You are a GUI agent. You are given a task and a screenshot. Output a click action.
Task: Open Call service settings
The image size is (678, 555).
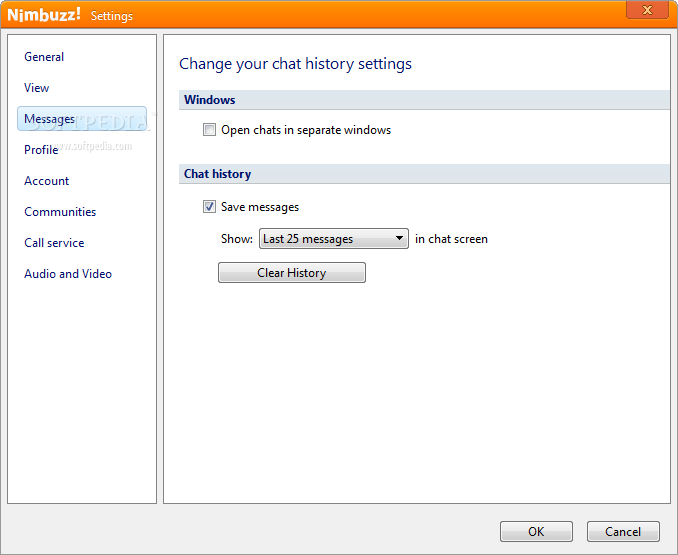pos(54,243)
